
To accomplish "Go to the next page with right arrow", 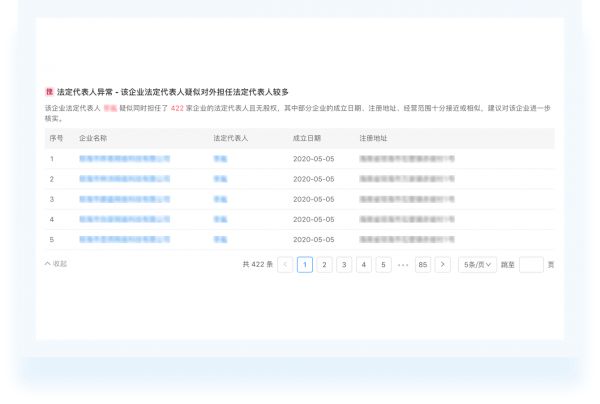I will pos(442,265).
